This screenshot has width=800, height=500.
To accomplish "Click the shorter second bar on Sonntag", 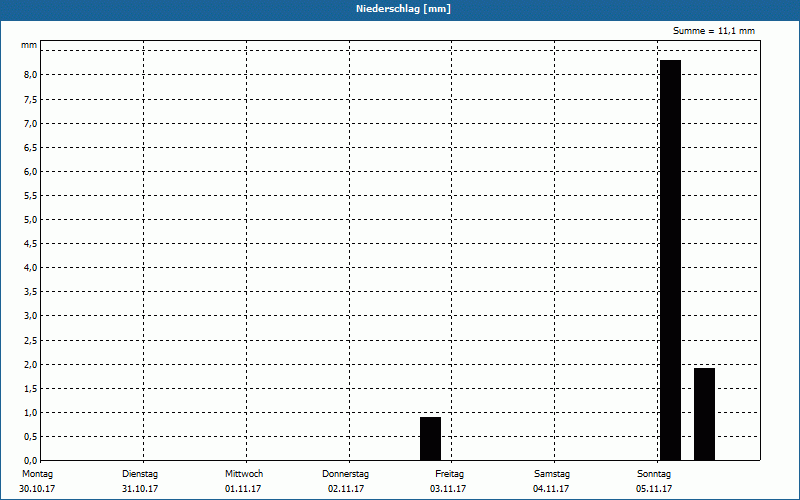I will point(704,414).
